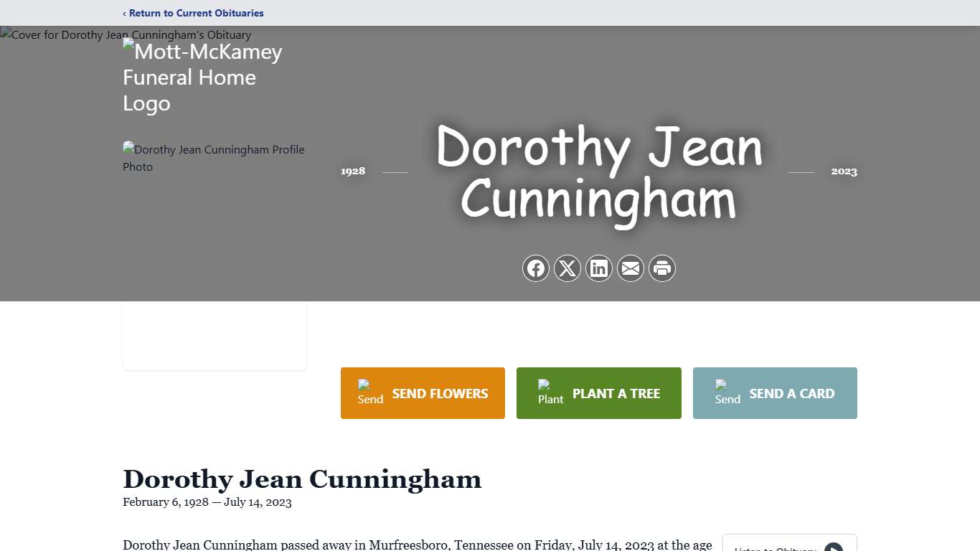Screen dimensions: 980x551
Task: Share the obituary via email
Action: (631, 268)
